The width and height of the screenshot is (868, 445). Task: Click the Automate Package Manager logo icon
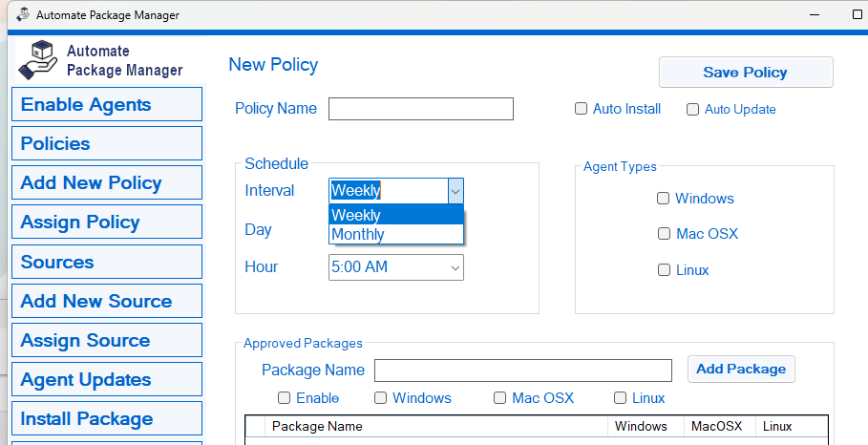pyautogui.click(x=39, y=60)
